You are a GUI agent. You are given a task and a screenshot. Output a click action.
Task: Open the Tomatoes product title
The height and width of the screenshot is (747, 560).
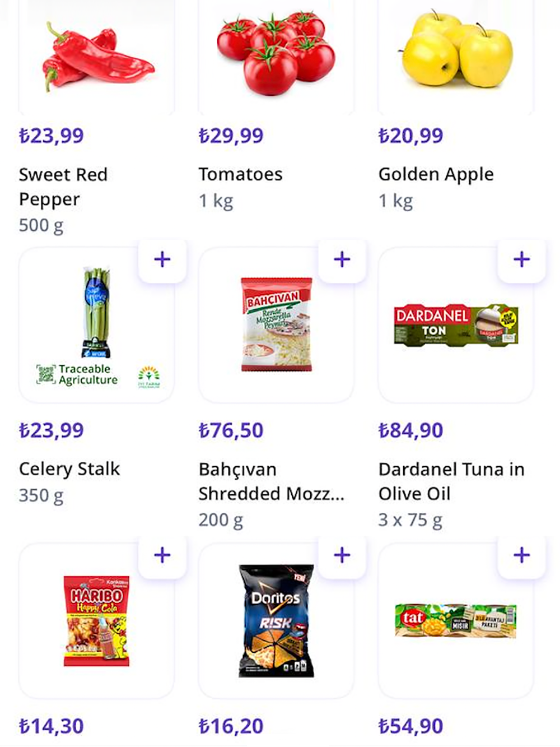coord(241,174)
